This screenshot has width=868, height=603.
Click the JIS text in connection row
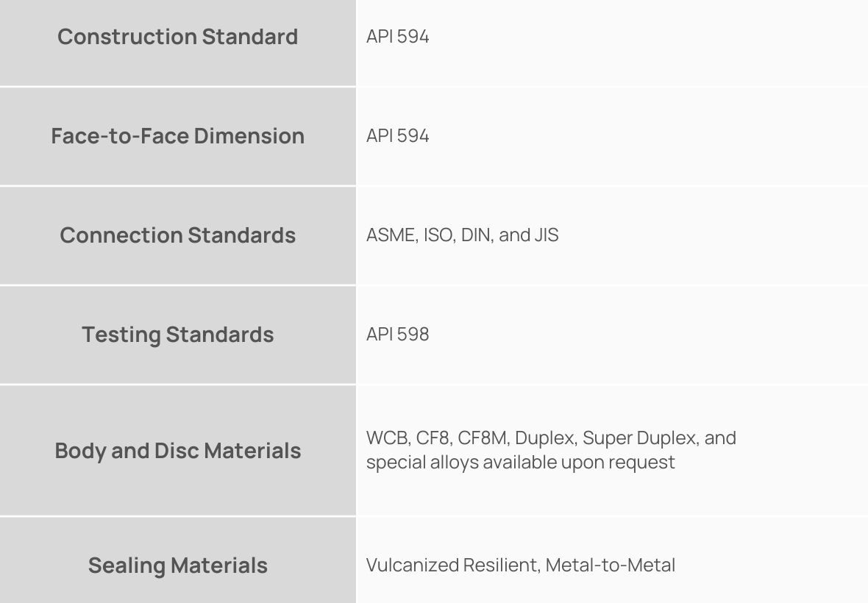(547, 235)
